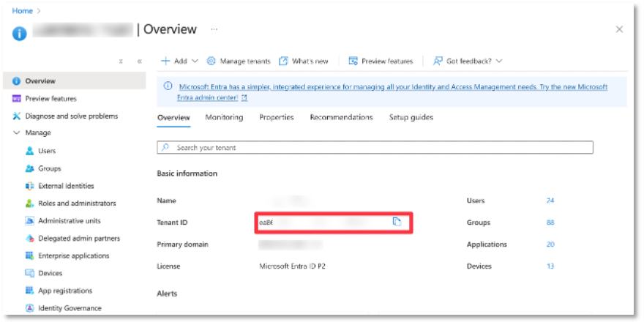Viewport: 644px width, 325px height.
Task: Click the Devices icon in sidebar
Action: tap(29, 273)
